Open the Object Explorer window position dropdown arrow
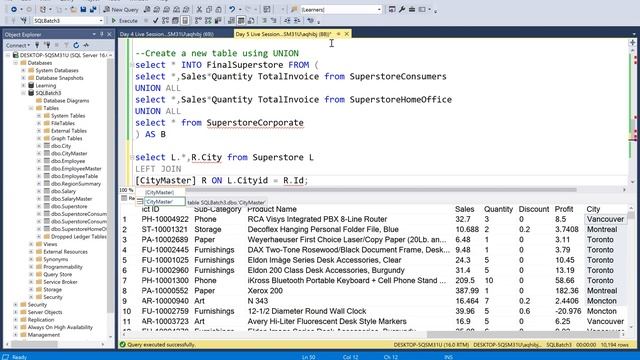The width and height of the screenshot is (640, 360). coord(94,34)
